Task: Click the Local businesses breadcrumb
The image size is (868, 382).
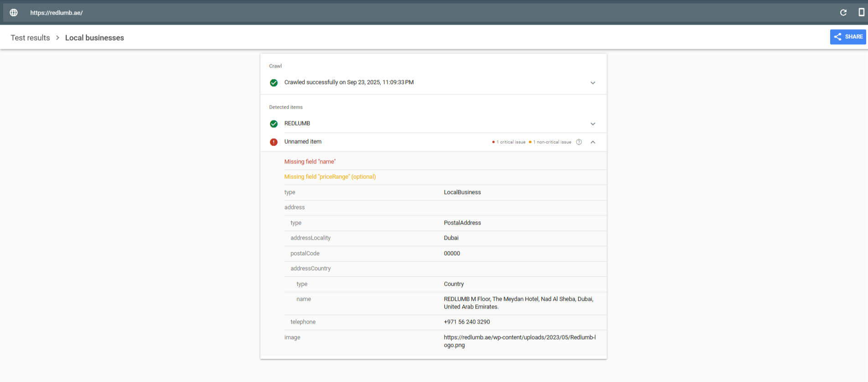Action: pos(94,38)
